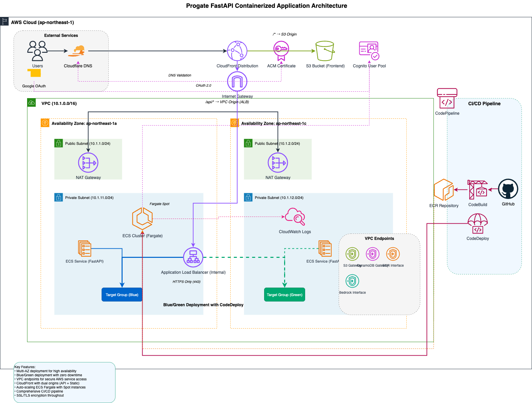Select the CloudWatch Logs icon
Image resolution: width=532 pixels, height=403 pixels.
pos(295,217)
